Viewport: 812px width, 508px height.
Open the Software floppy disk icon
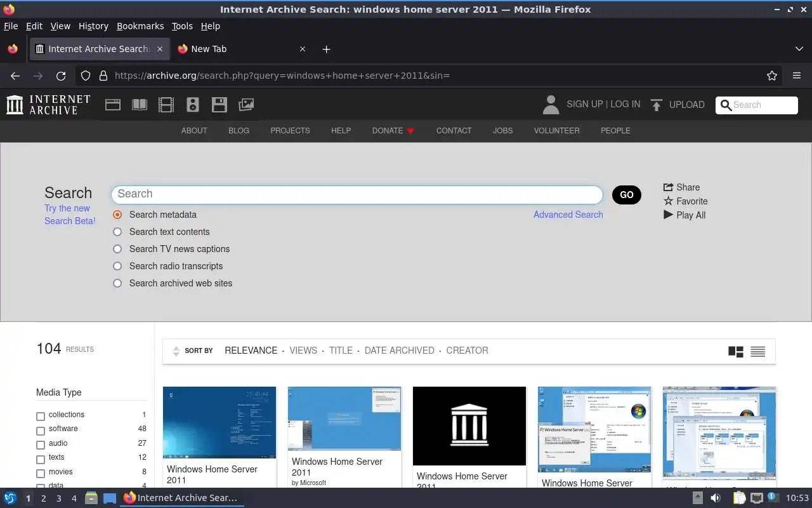click(x=219, y=105)
